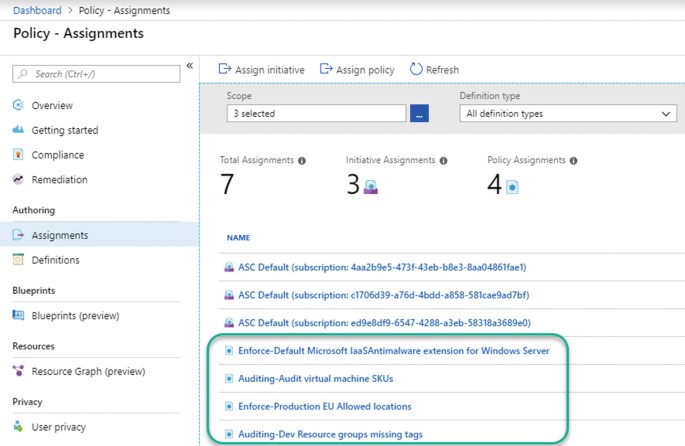Collapse the left navigation menu
Viewport: 685px width, 446px height.
[x=189, y=66]
